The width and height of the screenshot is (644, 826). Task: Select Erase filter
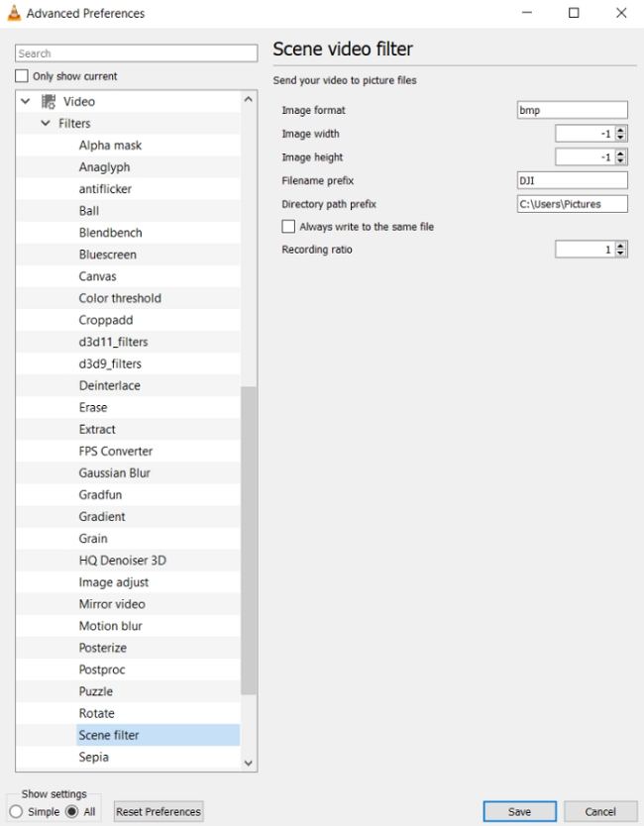click(x=93, y=408)
